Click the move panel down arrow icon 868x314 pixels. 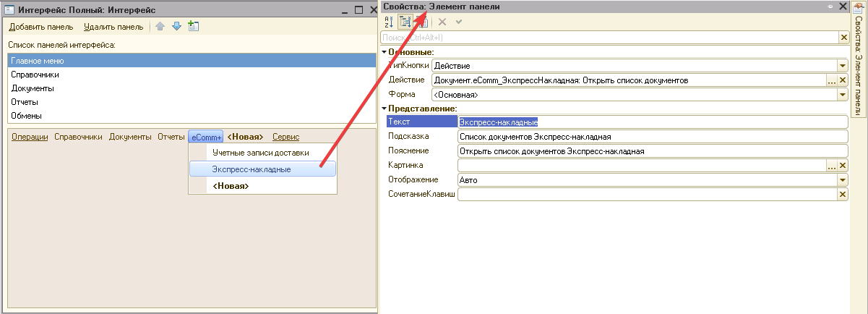point(176,27)
